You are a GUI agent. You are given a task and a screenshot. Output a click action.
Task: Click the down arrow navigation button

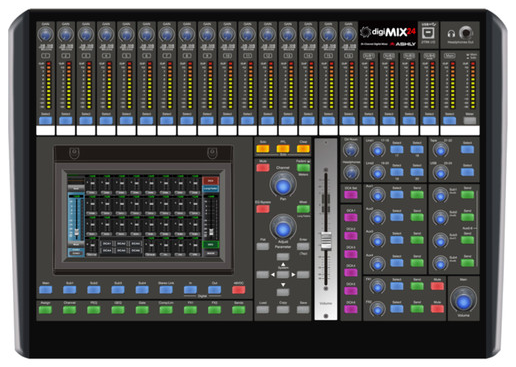(x=283, y=292)
